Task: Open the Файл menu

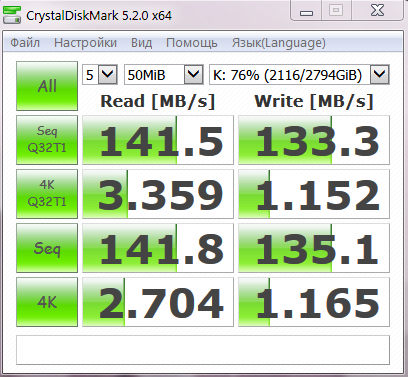Action: 25,43
